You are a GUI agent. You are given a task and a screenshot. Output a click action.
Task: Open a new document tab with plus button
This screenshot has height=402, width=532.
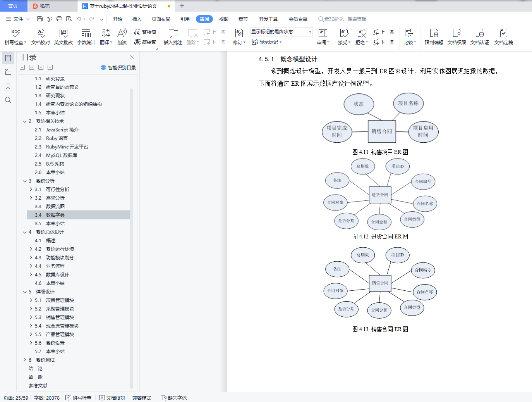click(182, 6)
